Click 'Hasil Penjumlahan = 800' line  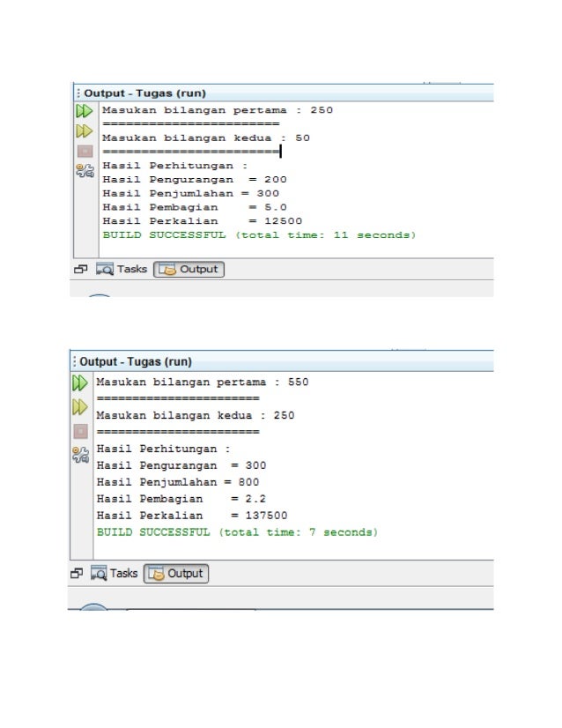(178, 482)
